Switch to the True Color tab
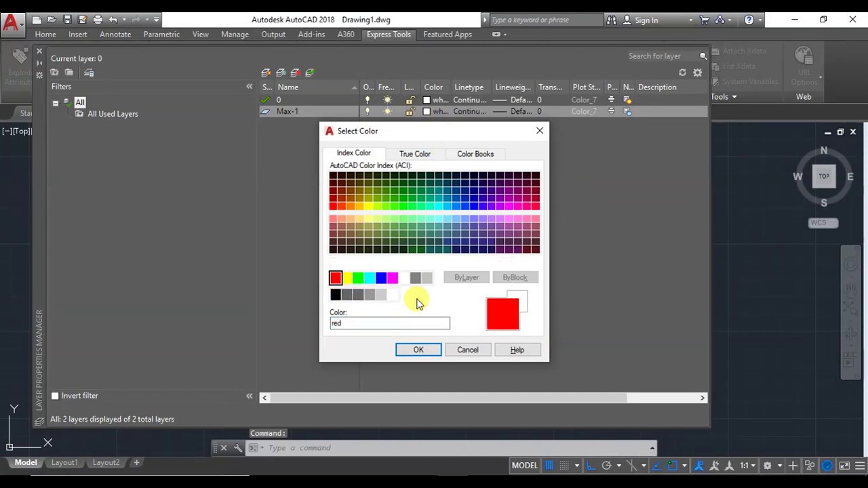868x488 pixels. pos(415,154)
